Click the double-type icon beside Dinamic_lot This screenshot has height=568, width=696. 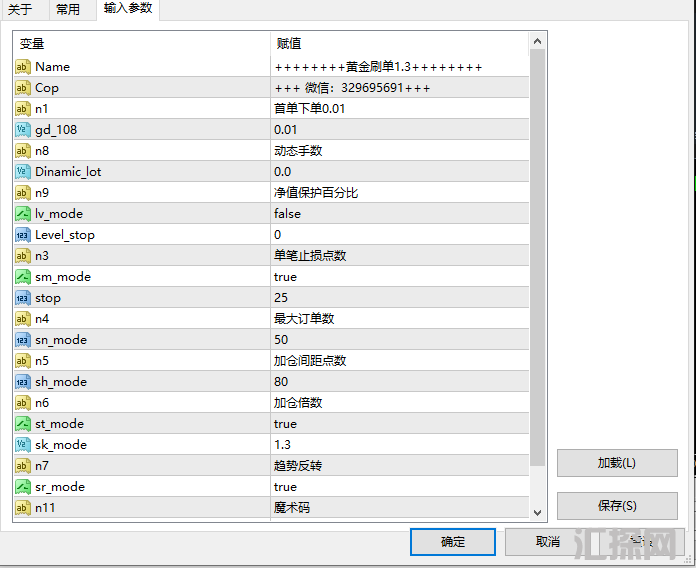pyautogui.click(x=23, y=172)
